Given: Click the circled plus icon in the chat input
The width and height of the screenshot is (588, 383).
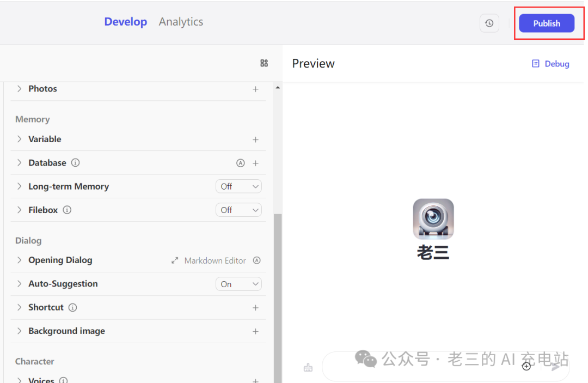Looking at the screenshot, I should click(526, 367).
